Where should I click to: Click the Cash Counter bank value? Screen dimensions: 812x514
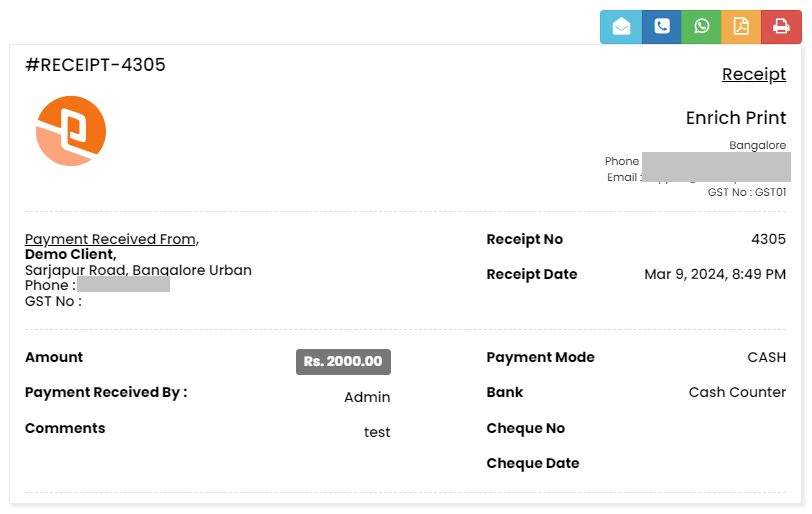click(x=737, y=392)
